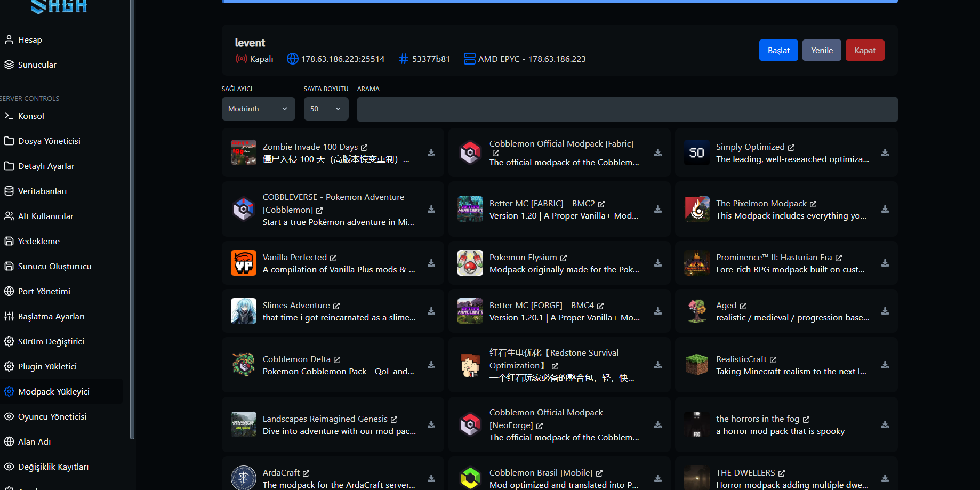Click the modpack search field

pos(627,109)
